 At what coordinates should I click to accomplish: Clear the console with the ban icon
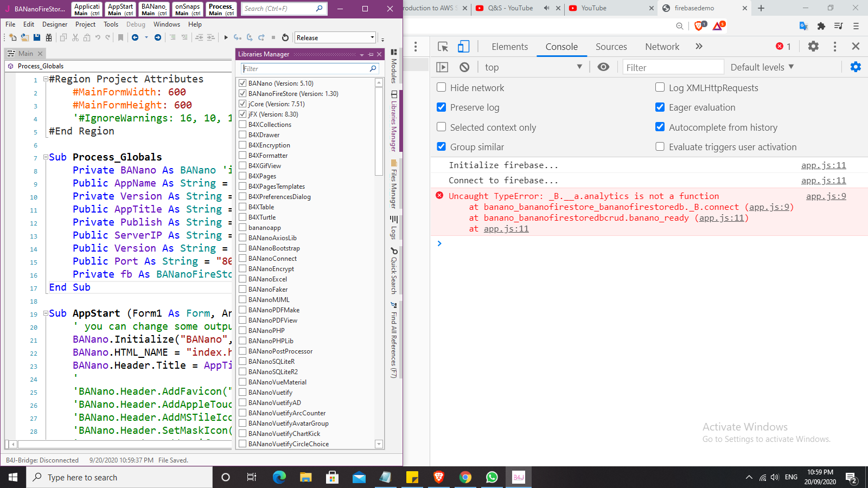(x=464, y=67)
